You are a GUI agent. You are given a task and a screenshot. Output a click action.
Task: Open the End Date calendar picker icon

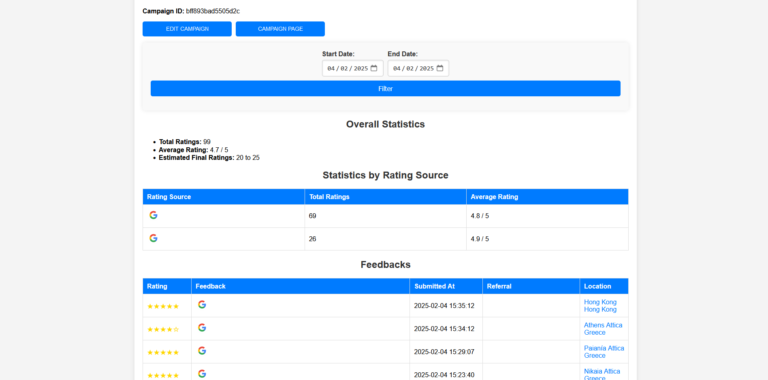(x=440, y=69)
